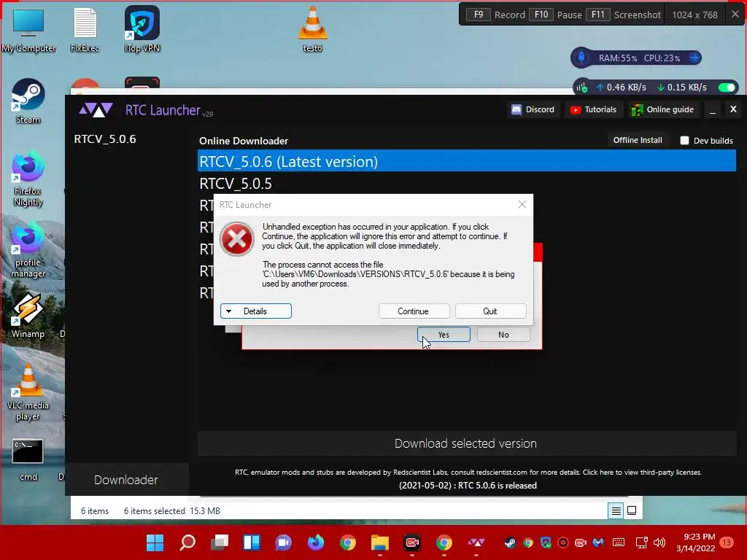Click the Offline Install button
The width and height of the screenshot is (747, 560).
point(638,140)
